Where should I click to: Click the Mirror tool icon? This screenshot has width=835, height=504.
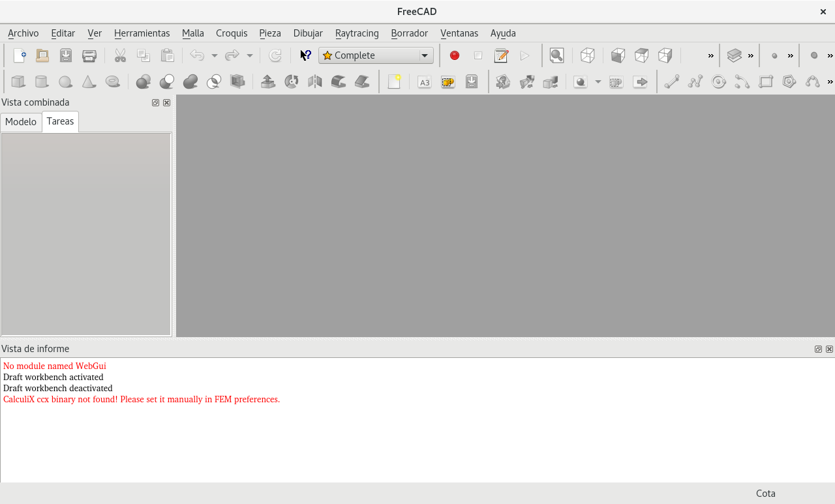[315, 82]
